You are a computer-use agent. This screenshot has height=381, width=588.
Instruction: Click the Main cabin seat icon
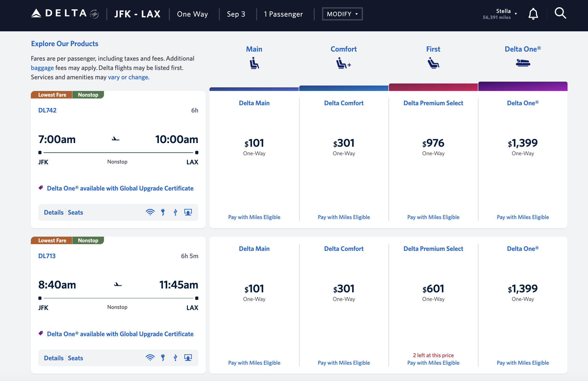pos(254,63)
